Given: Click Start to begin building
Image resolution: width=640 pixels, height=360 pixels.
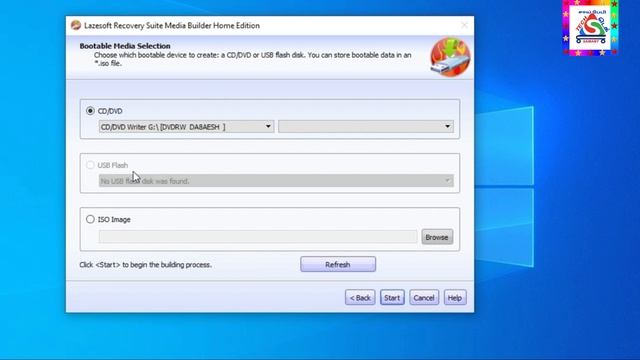Looking at the screenshot, I should pyautogui.click(x=392, y=298).
